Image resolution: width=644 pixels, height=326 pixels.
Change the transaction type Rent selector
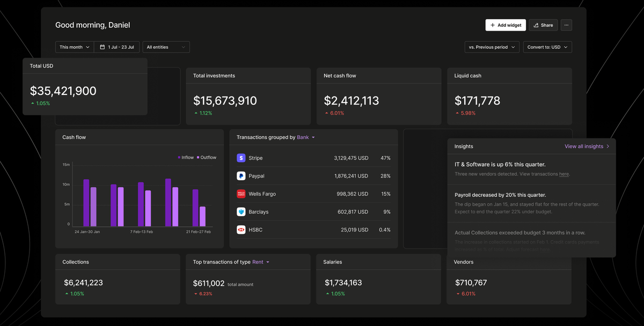[261, 262]
